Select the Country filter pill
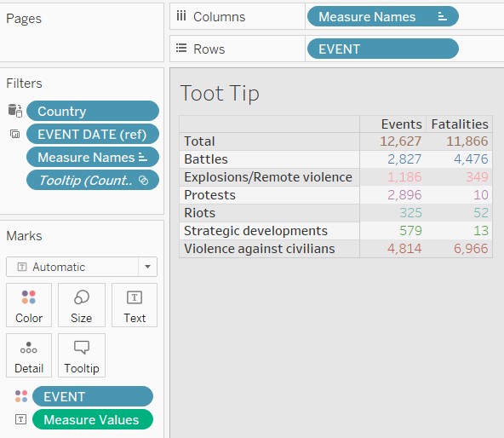Screen dimensions: 504x438 tap(93, 111)
